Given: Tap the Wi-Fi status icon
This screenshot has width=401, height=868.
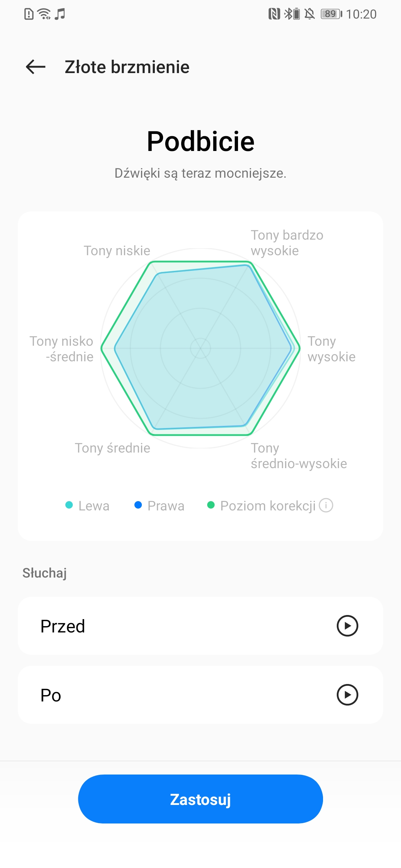Looking at the screenshot, I should (x=44, y=14).
